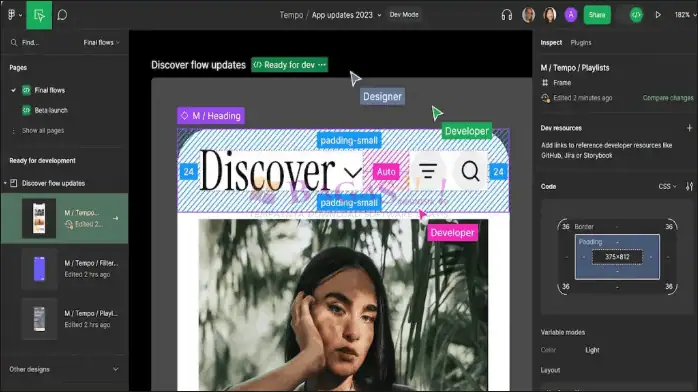The height and width of the screenshot is (392, 698).
Task: Click the Share button
Action: (597, 15)
